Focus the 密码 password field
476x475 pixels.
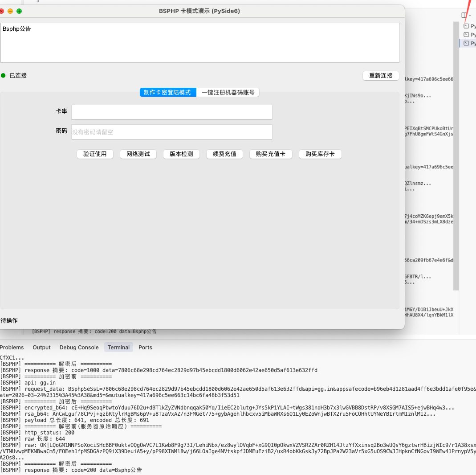172,132
